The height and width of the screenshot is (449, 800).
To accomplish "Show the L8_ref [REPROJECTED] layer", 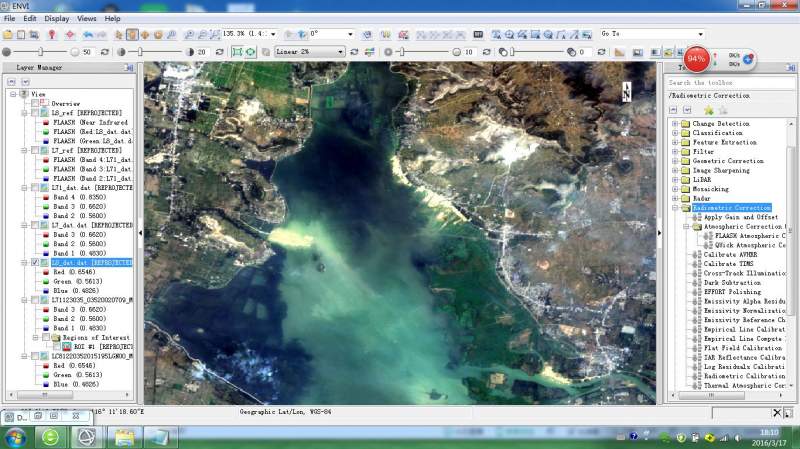I will (35, 113).
